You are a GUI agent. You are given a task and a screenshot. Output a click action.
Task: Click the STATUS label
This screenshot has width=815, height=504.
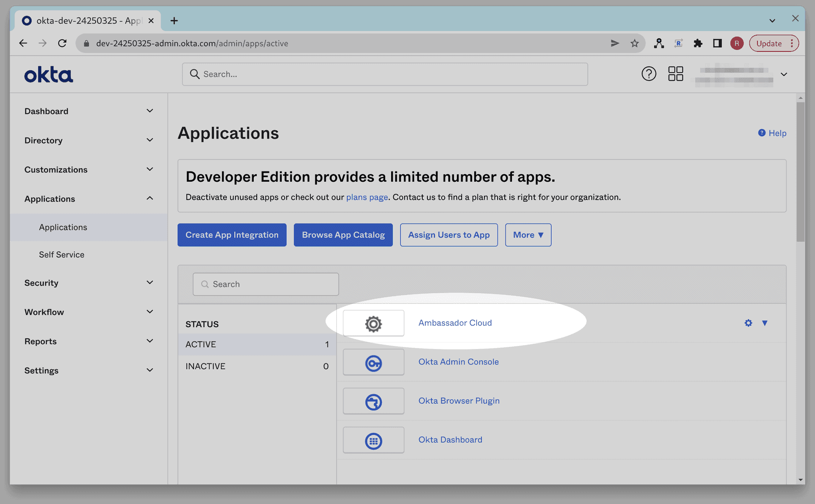[202, 324]
